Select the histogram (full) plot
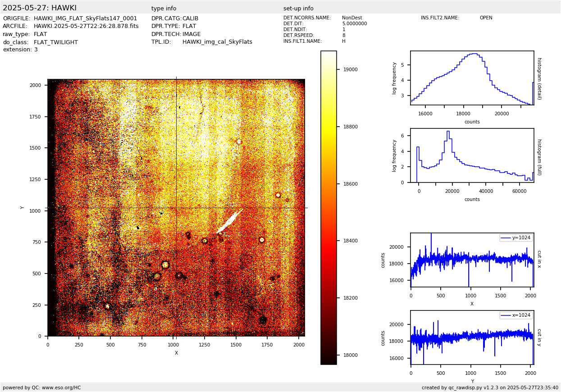The image size is (561, 392). point(472,155)
